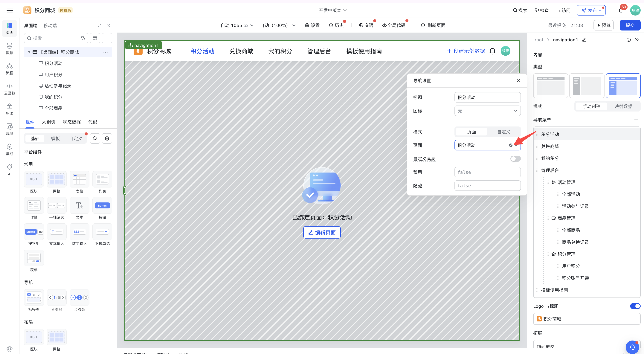Open the 图标 dropdown in 导航设置

[487, 111]
